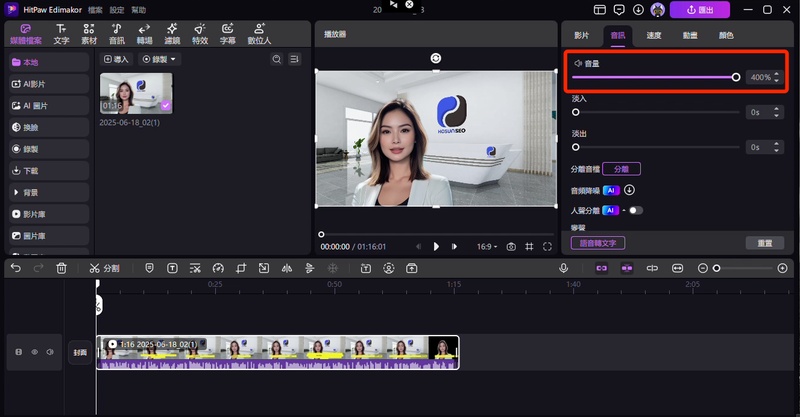The width and height of the screenshot is (800, 417).
Task: Toggle track visibility eye icon
Action: coord(35,352)
